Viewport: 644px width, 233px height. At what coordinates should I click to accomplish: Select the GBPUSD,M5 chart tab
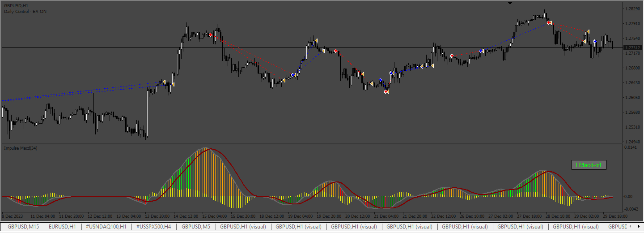tap(195, 227)
